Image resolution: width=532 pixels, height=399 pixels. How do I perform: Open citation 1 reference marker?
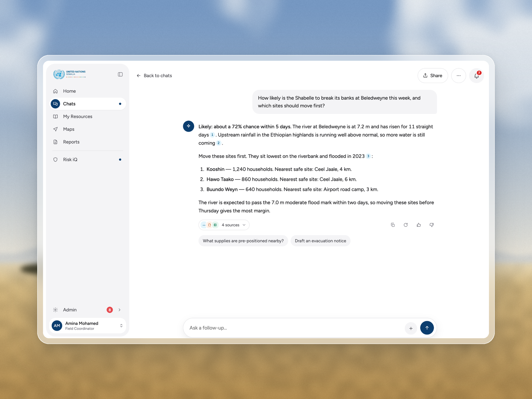click(212, 135)
